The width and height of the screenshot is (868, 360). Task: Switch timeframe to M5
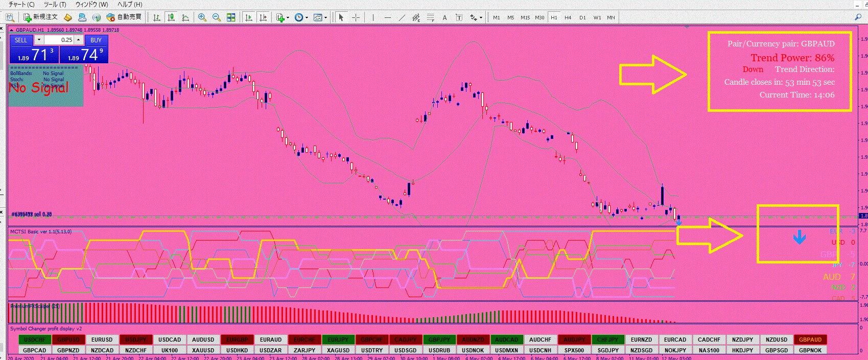coord(511,17)
